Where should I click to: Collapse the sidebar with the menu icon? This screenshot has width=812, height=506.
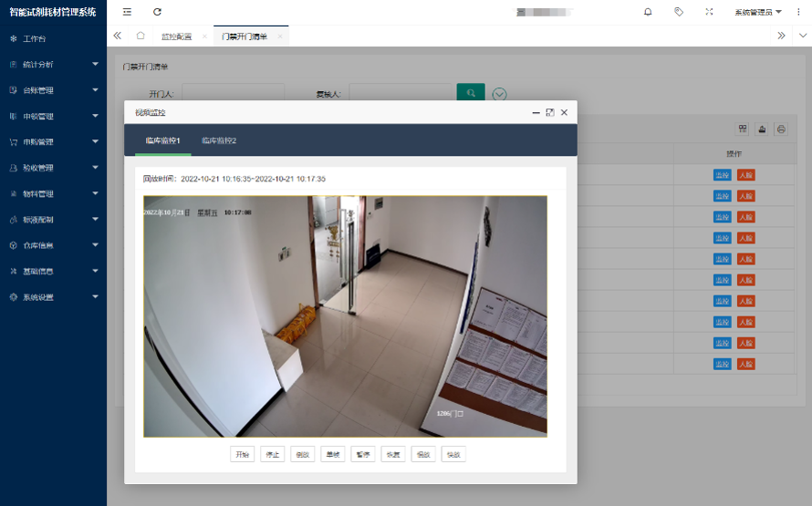(127, 12)
